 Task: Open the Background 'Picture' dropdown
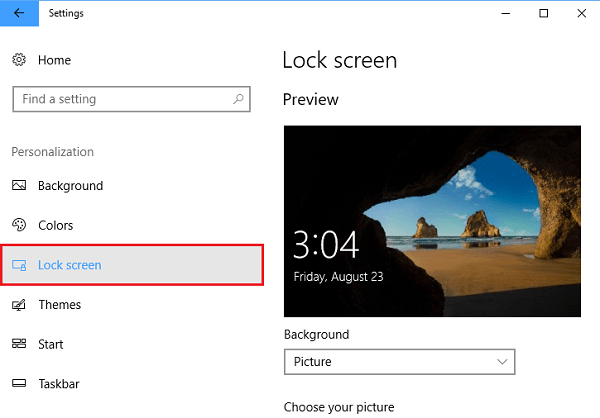[x=398, y=361]
